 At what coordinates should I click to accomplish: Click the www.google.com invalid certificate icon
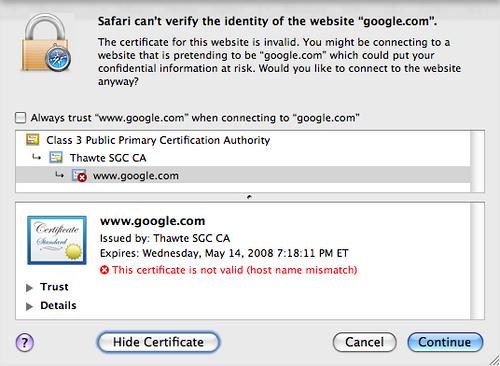pos(79,176)
